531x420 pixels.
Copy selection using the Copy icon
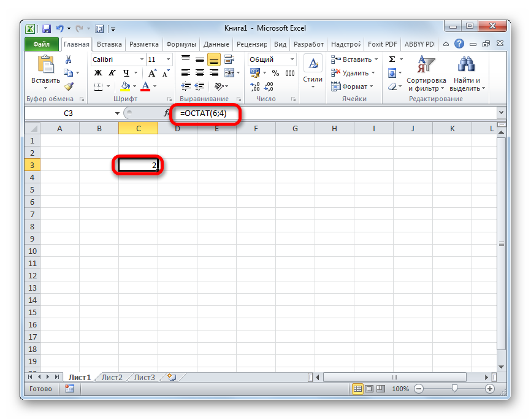69,73
